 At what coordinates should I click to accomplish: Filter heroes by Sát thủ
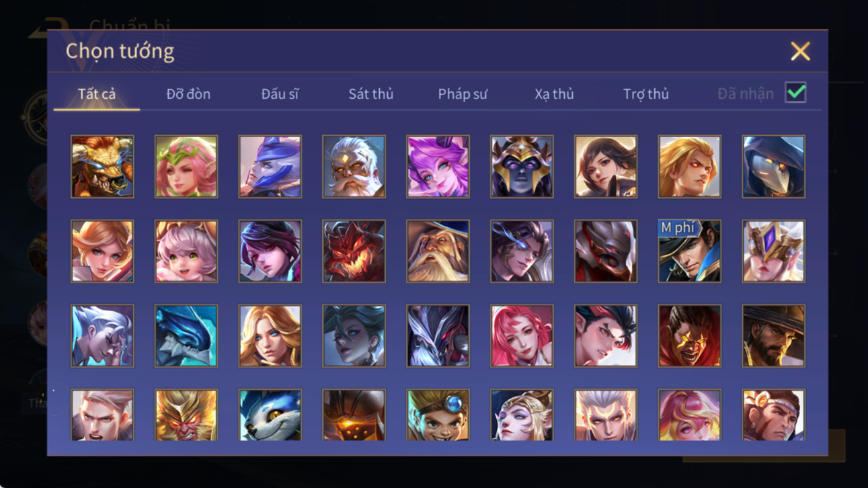[370, 94]
